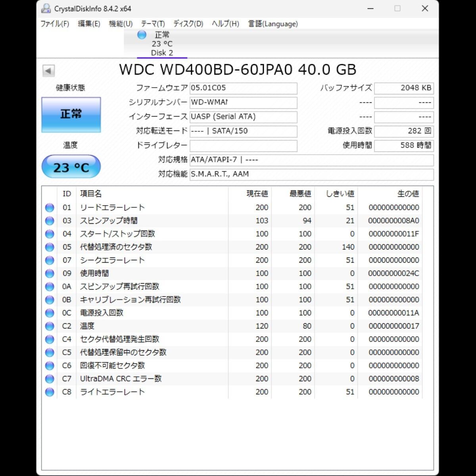The width and height of the screenshot is (476, 476).
Task: Click the status orb for ライトエラーレート row
Action: tap(50, 392)
